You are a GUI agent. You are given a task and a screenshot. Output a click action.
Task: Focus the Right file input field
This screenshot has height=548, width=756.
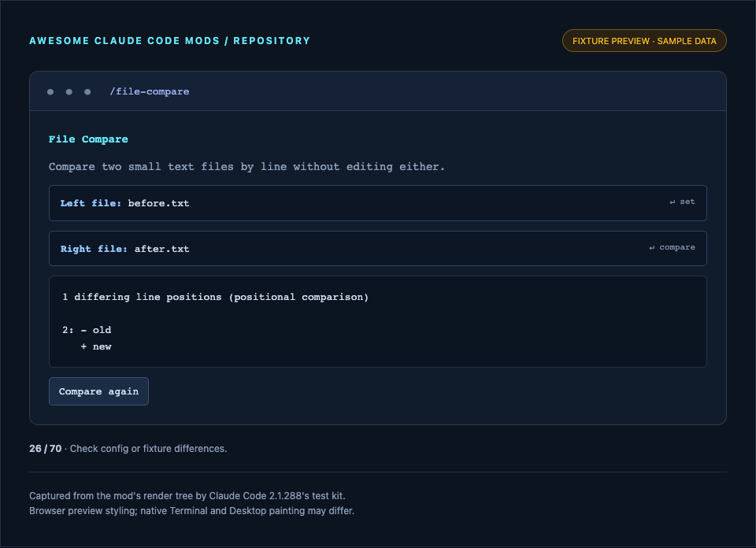click(x=377, y=249)
